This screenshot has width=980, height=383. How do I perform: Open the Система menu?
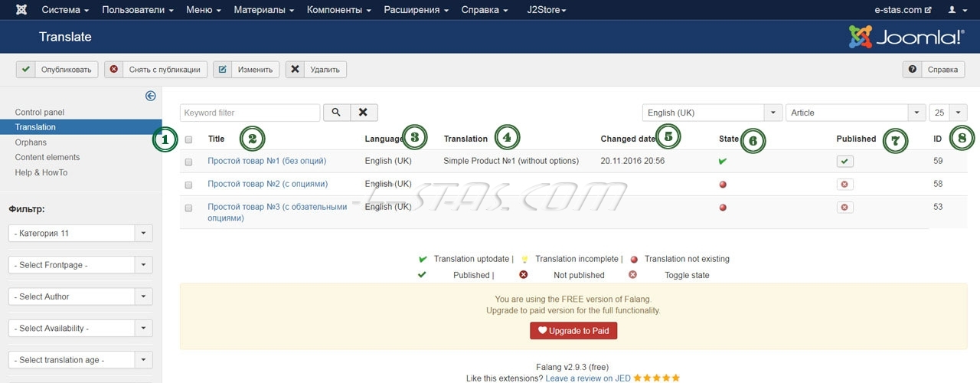65,10
